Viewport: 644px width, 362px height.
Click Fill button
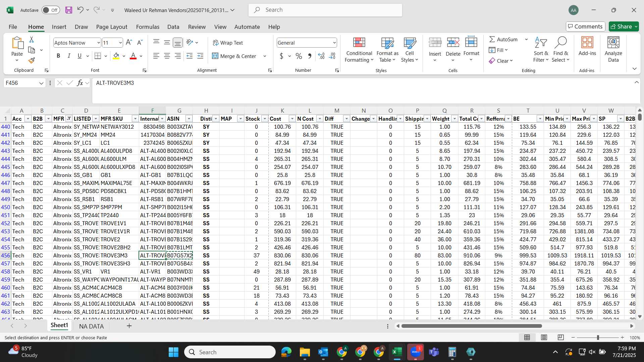pyautogui.click(x=498, y=50)
